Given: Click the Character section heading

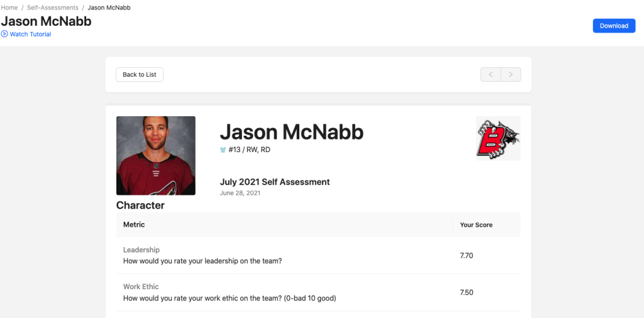Looking at the screenshot, I should pos(140,206).
